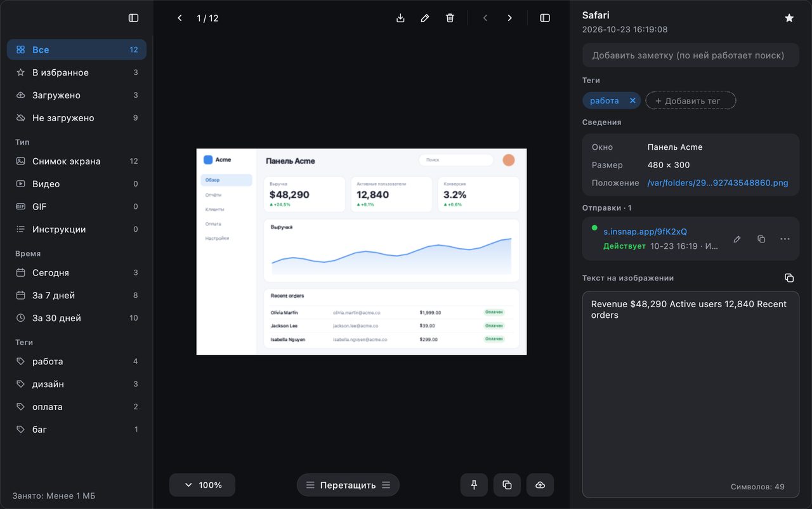Filter by "Снимок экрана" type
Screen dimensions: 812x509
tap(77, 161)
